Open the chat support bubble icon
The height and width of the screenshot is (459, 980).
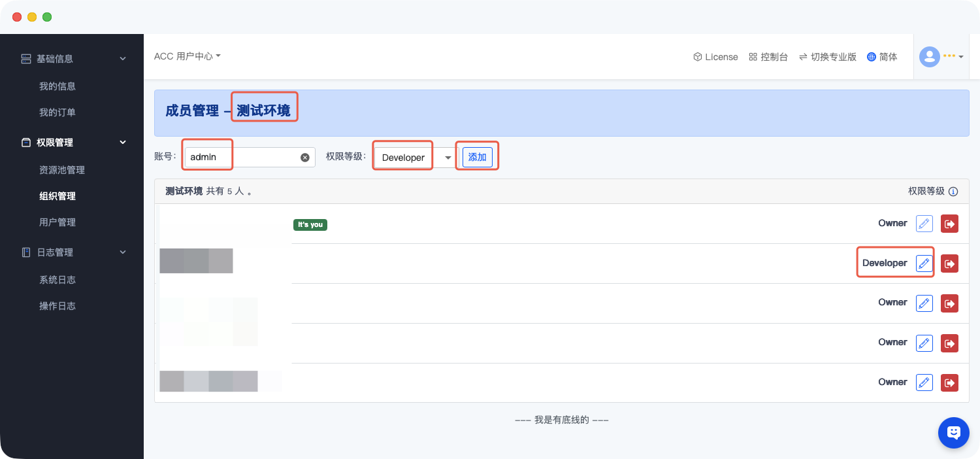pos(953,432)
